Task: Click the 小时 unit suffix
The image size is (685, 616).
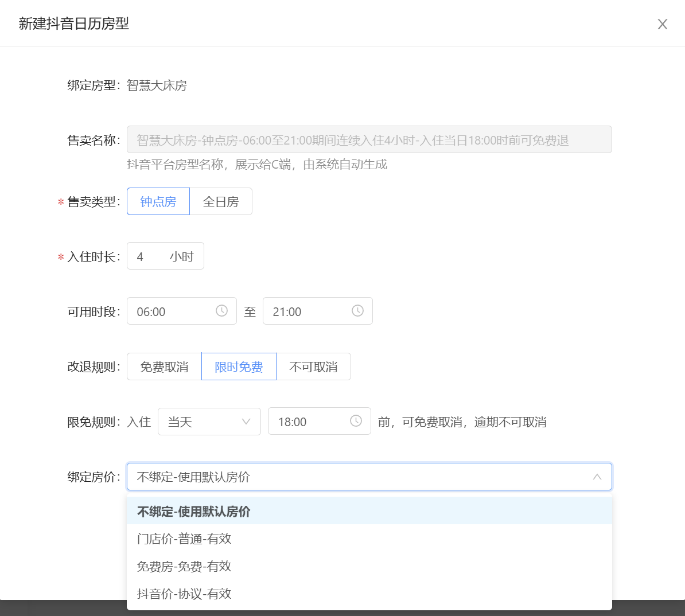Action: (x=182, y=256)
